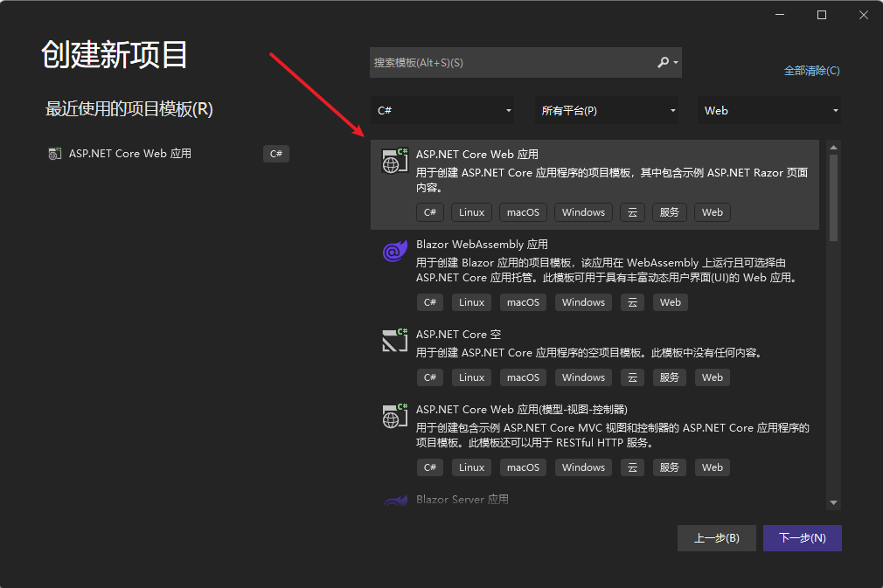Screen dimensions: 883x588
Task: Select Blazor Server 应用 template
Action: coord(594,499)
